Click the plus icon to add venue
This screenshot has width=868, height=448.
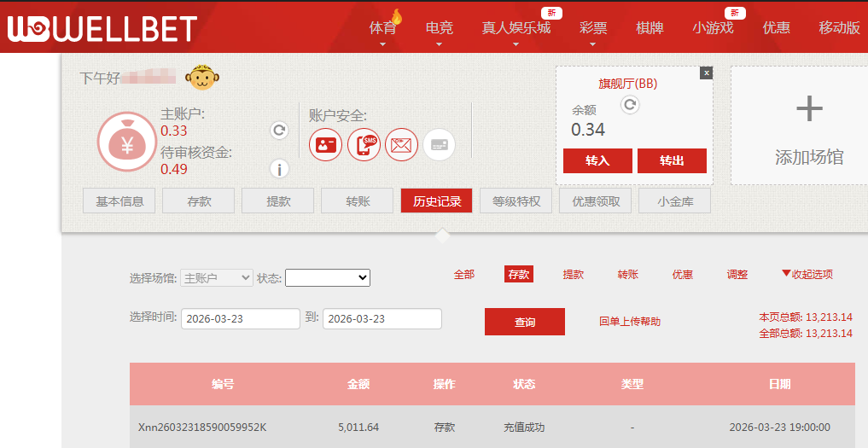809,108
